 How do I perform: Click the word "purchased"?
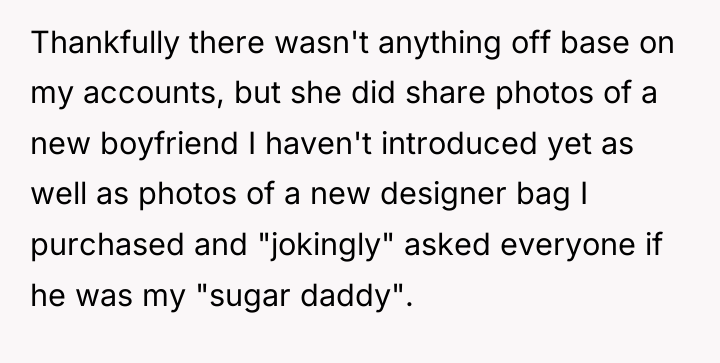click(x=107, y=245)
